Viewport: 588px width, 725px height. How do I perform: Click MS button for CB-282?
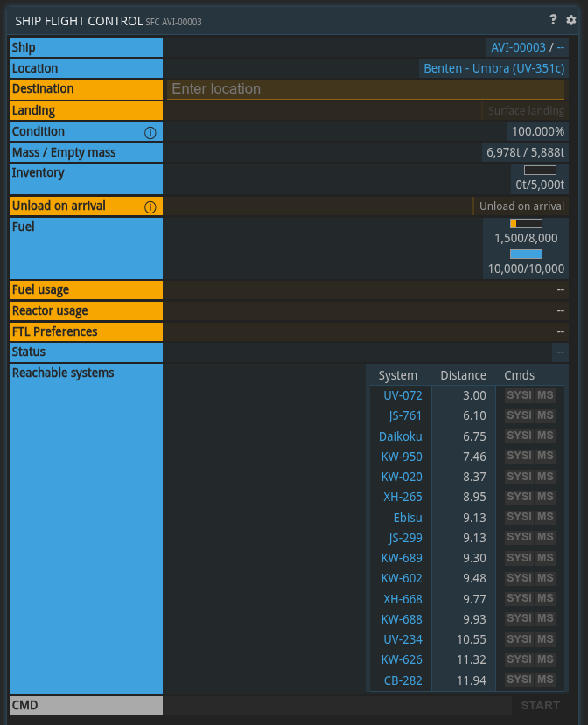coord(545,680)
